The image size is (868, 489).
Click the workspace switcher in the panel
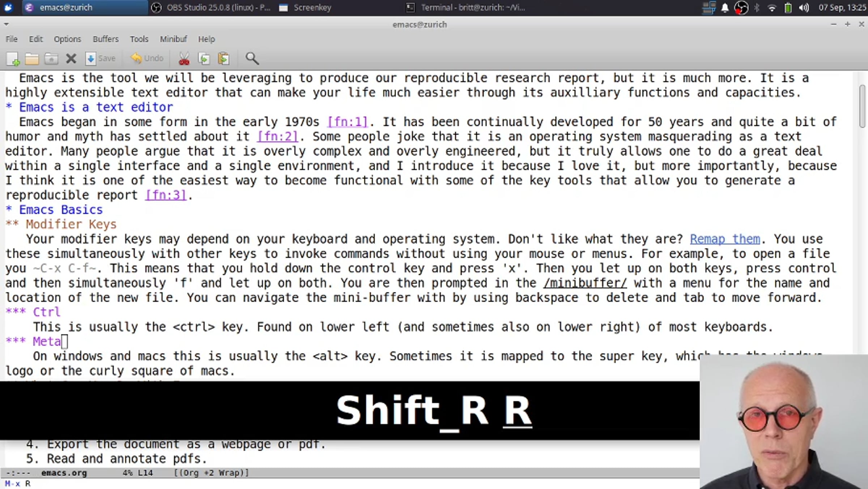[709, 8]
